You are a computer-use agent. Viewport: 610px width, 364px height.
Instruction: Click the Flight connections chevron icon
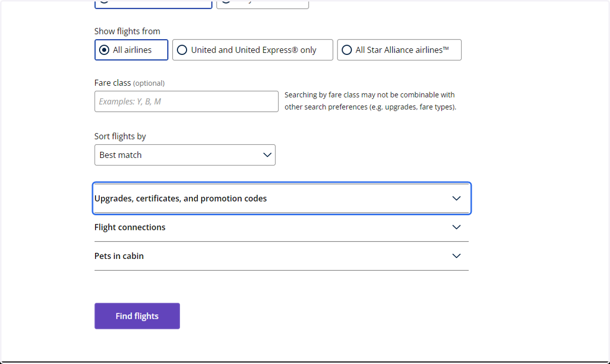click(456, 227)
